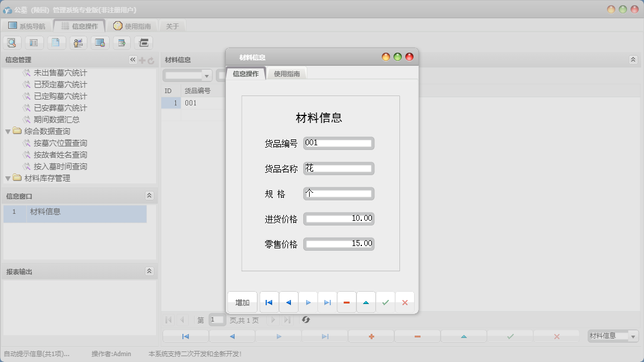Click the orange plus in the bottom toolbar

(371, 336)
